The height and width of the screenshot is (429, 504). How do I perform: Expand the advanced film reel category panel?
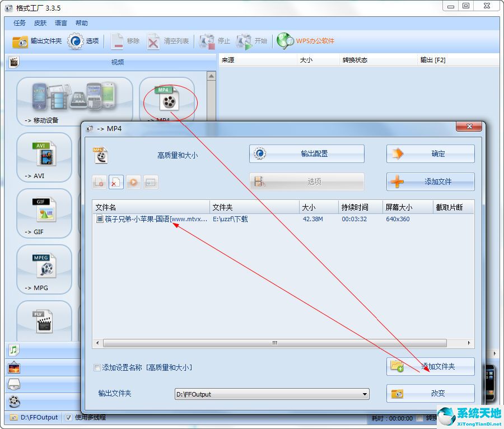(x=14, y=402)
